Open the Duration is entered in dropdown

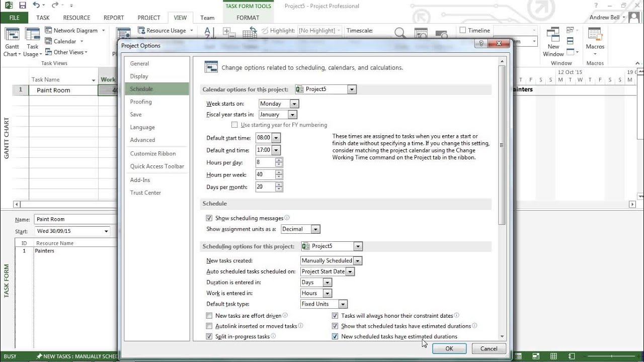pos(328,283)
